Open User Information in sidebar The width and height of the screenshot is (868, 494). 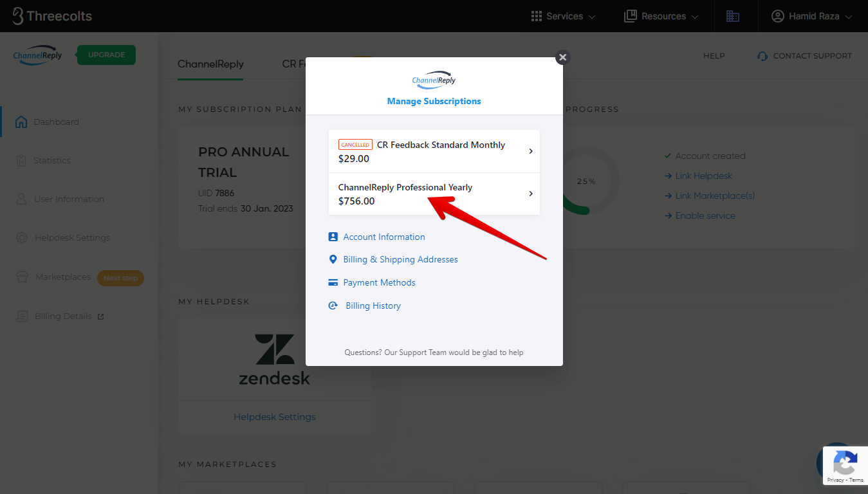[x=69, y=199]
